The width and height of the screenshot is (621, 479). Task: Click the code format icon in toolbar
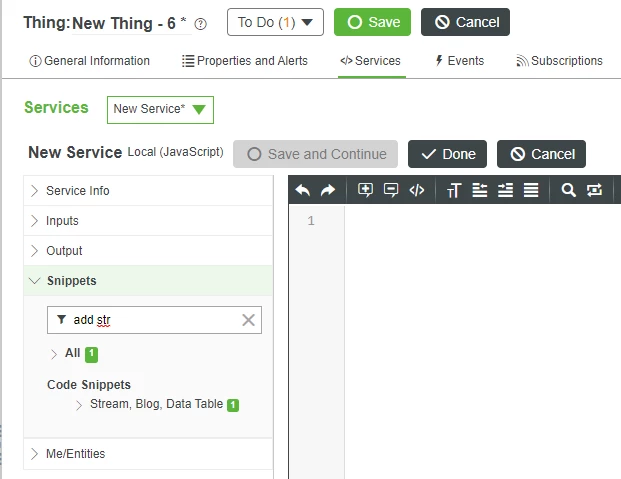(x=417, y=190)
